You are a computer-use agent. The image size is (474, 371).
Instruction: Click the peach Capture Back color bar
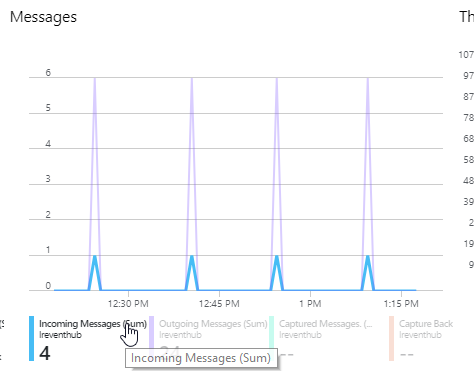391,338
